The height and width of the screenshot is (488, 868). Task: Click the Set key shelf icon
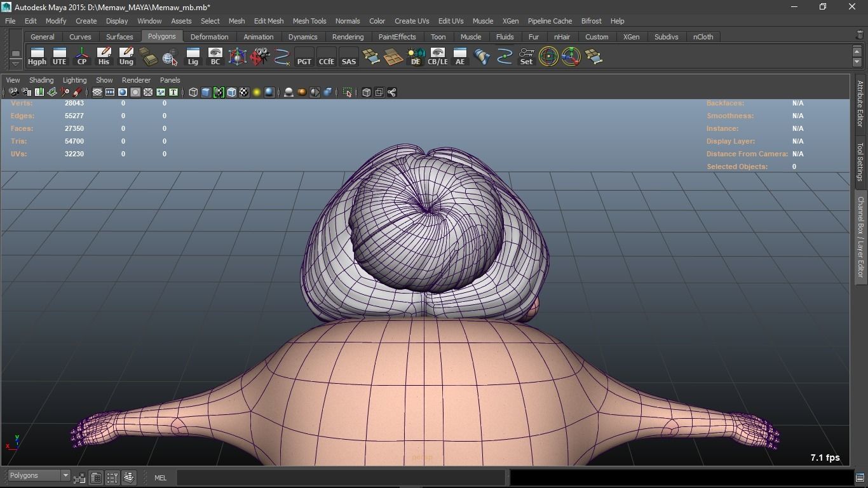click(526, 57)
